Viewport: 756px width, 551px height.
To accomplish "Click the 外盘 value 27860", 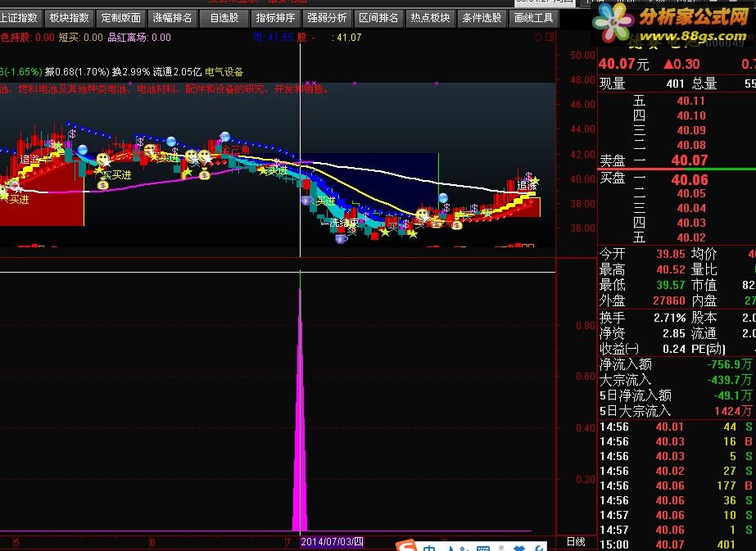I will tap(669, 300).
